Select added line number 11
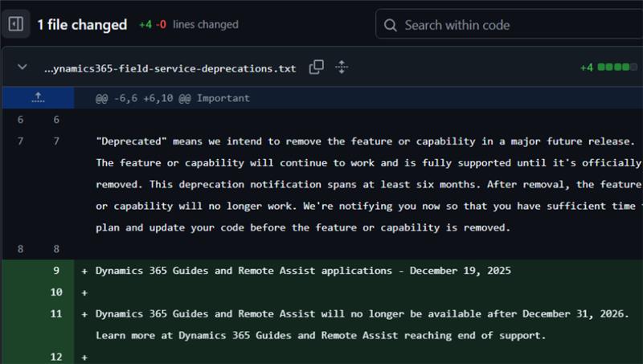Image resolution: width=643 pixels, height=364 pixels. pos(56,313)
